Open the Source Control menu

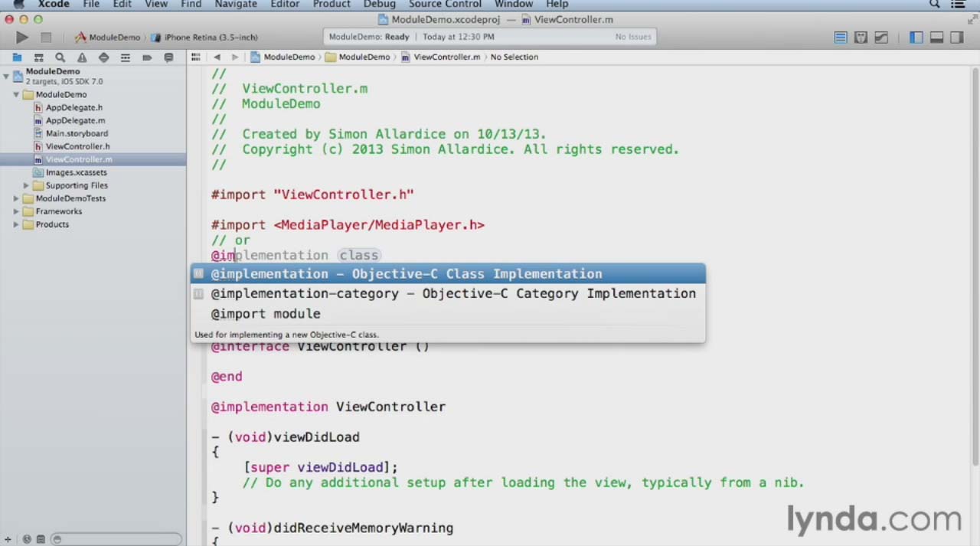point(445,5)
